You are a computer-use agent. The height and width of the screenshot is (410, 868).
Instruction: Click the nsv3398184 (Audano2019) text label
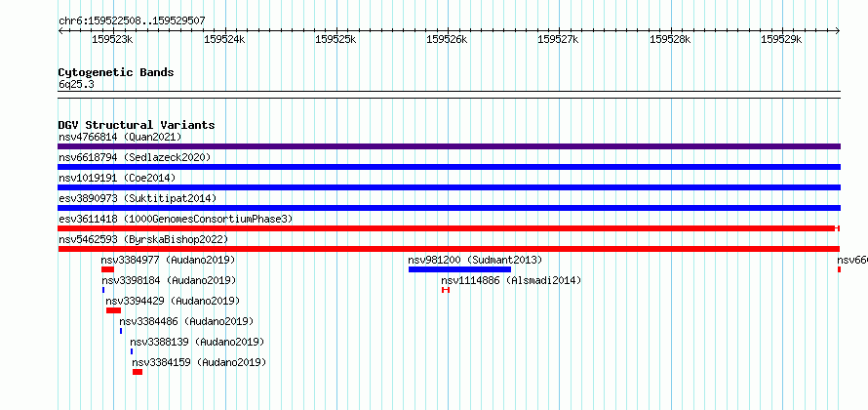[x=169, y=280]
